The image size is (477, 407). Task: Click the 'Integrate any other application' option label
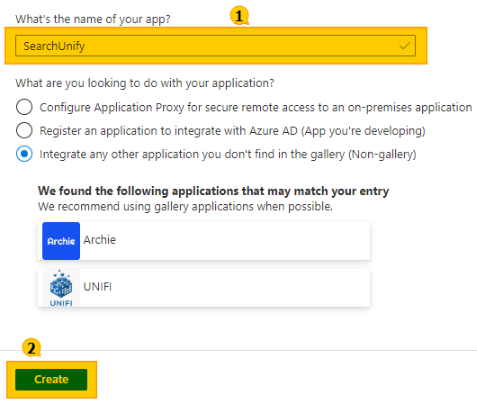coord(228,154)
